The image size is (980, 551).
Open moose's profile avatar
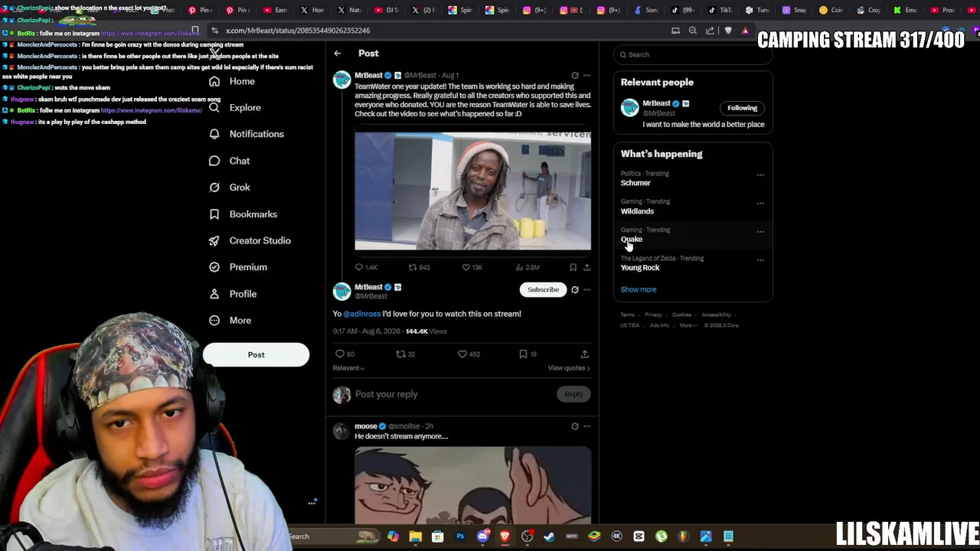pyautogui.click(x=341, y=431)
